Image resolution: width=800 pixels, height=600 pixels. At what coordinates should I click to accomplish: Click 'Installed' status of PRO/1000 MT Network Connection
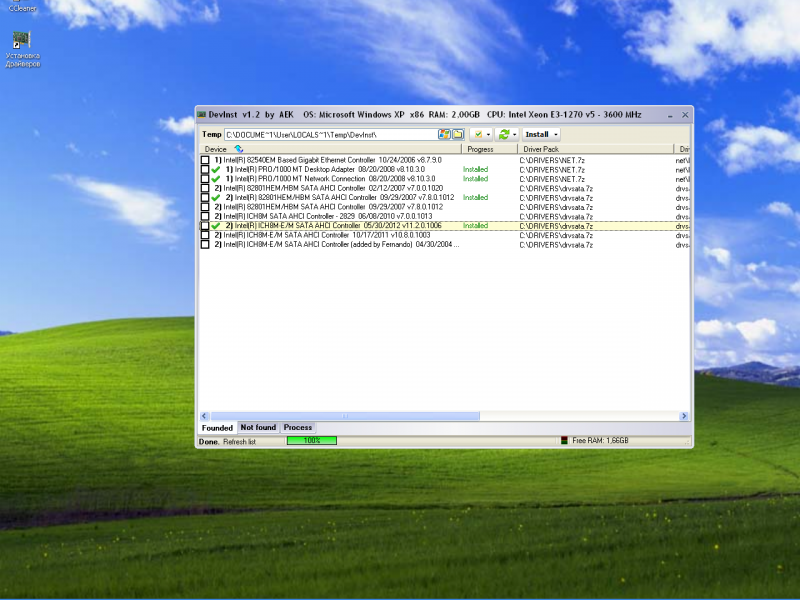476,179
